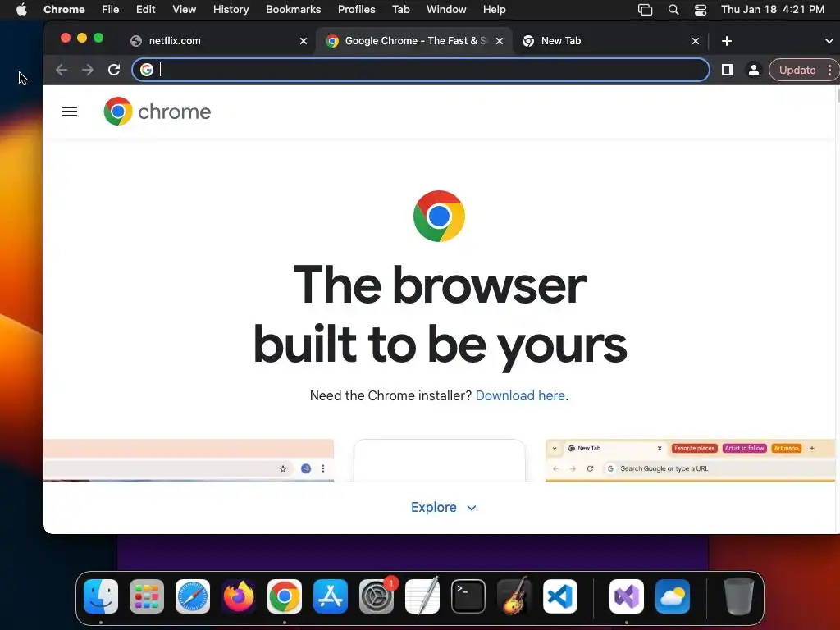The image size is (840, 630).
Task: Open Launchpad from the Dock
Action: pyautogui.click(x=147, y=596)
